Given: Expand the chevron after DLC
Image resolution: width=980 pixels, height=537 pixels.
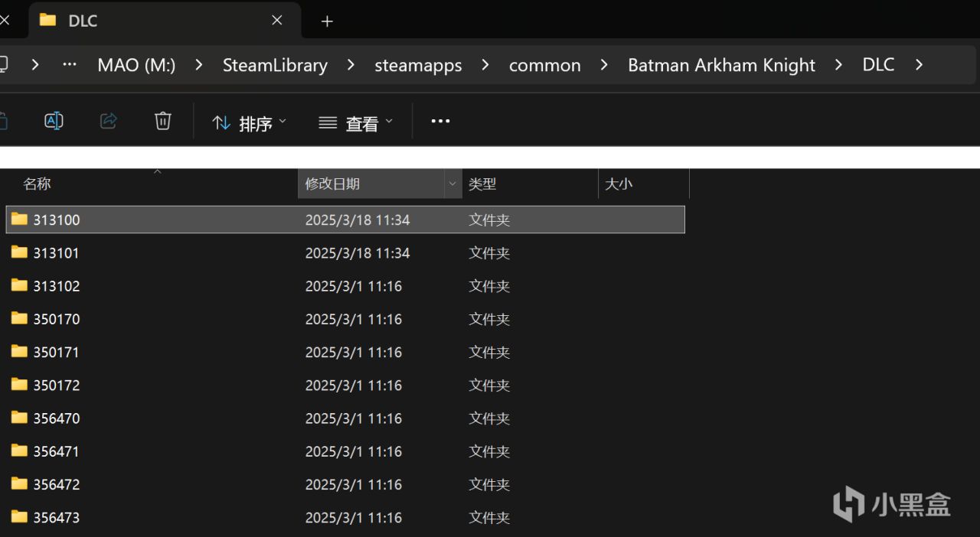Looking at the screenshot, I should coord(919,65).
